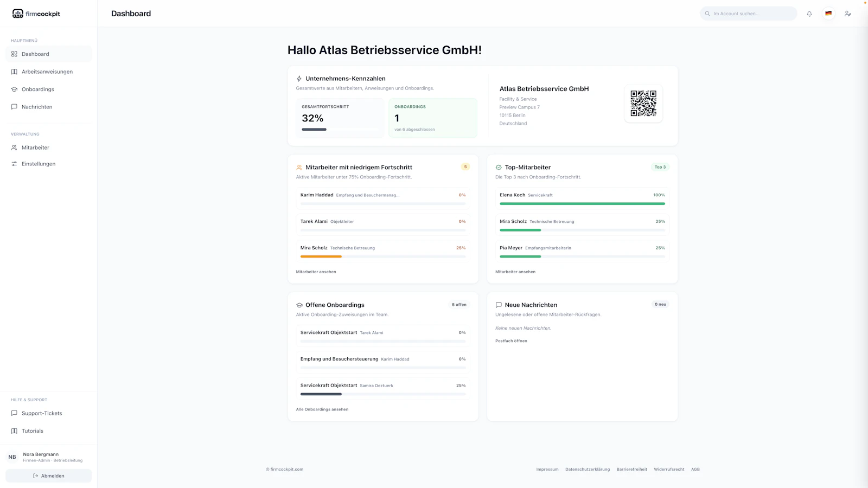Image resolution: width=868 pixels, height=488 pixels.
Task: Click icon beside 'Mitarbeiter mit niedrigem Fortschritt'
Action: coord(299,168)
